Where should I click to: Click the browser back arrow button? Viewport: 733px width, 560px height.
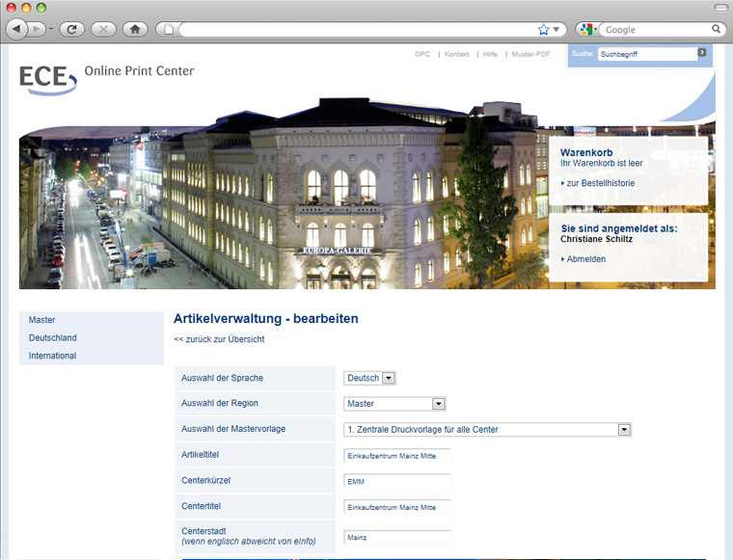tap(17, 30)
